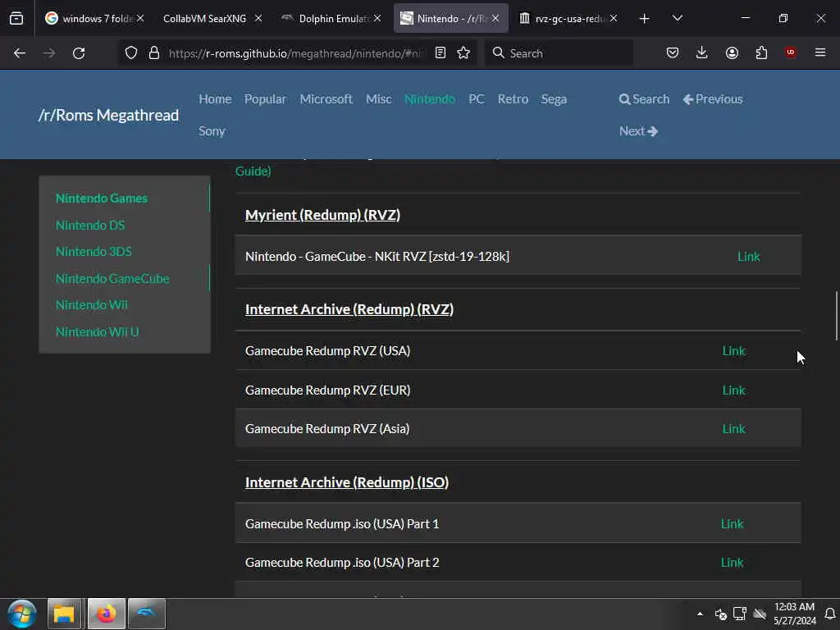The height and width of the screenshot is (630, 840).
Task: Close the Dolphin Emulator tab
Action: pyautogui.click(x=377, y=18)
